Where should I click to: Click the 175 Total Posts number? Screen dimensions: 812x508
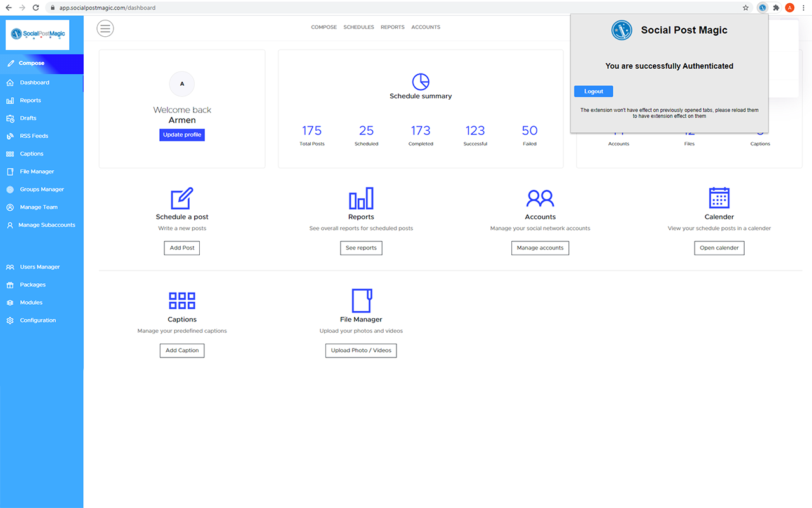coord(311,130)
